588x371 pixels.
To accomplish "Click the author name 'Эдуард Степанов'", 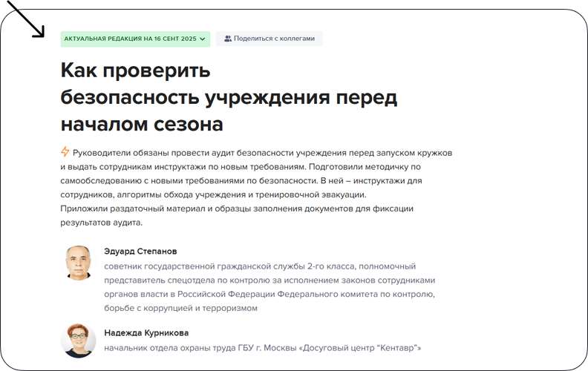I will (x=140, y=251).
